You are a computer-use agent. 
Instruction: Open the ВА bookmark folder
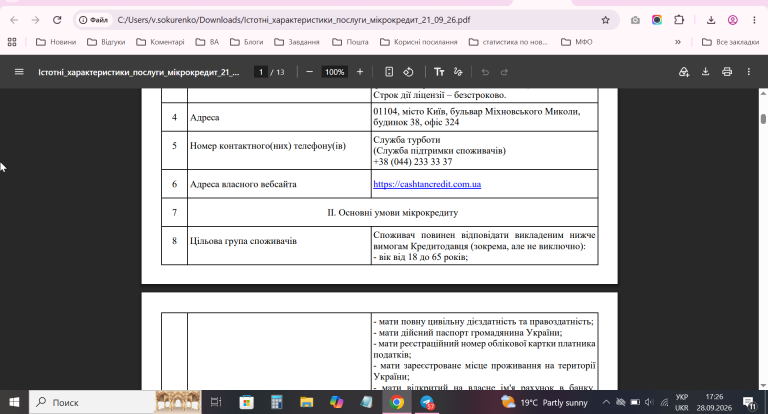point(207,42)
